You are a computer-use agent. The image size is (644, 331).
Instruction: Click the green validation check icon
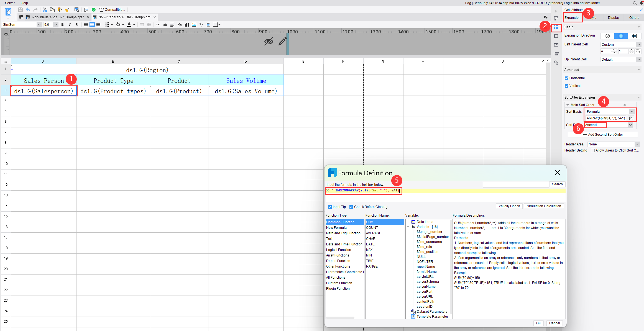tap(94, 10)
